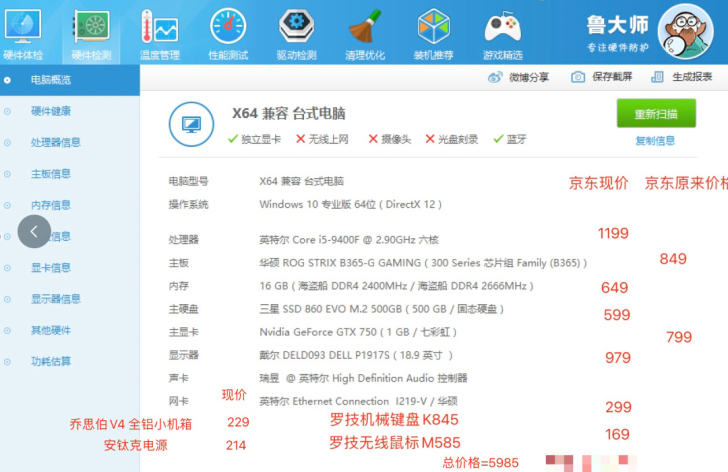Click the 摄像头 red cross status
728x472 pixels.
[372, 139]
